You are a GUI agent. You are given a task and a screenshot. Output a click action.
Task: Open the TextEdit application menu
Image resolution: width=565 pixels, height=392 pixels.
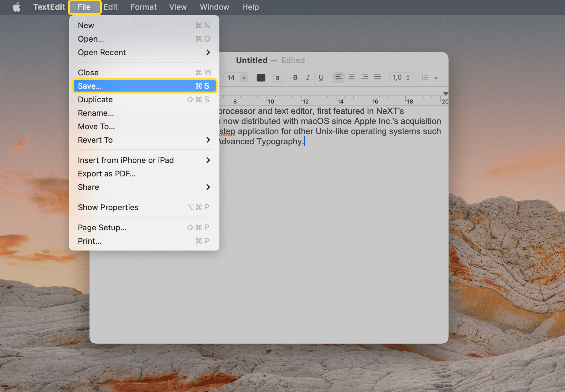pyautogui.click(x=49, y=7)
